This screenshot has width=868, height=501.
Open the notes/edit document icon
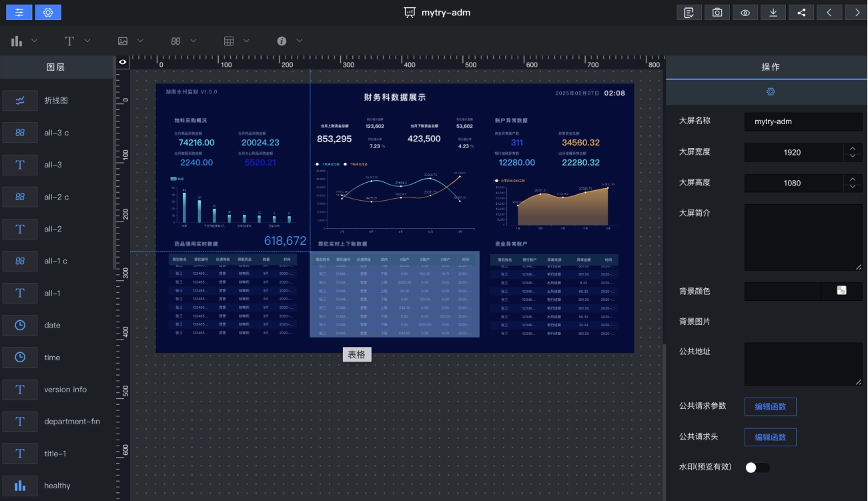pos(689,12)
